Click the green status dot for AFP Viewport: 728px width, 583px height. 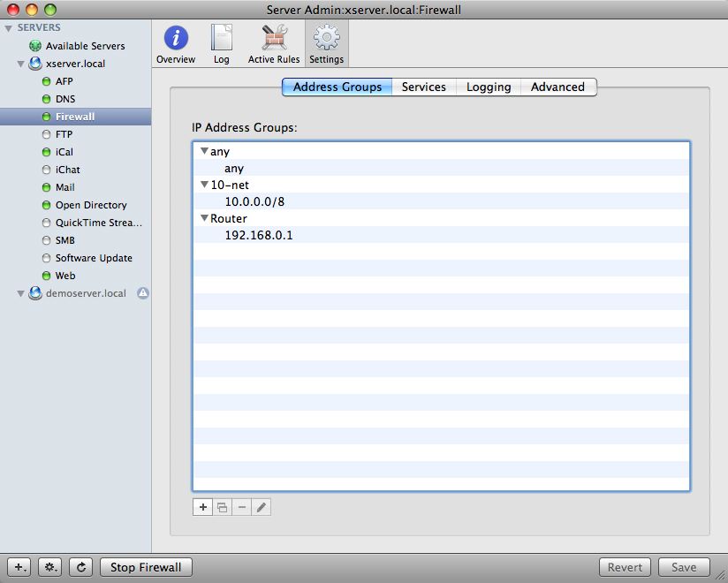point(46,81)
